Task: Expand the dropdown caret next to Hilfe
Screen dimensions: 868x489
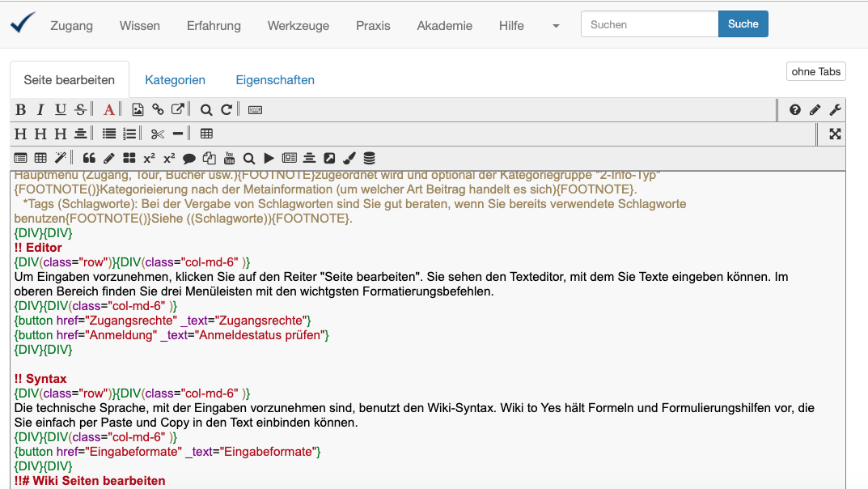Action: pos(556,26)
